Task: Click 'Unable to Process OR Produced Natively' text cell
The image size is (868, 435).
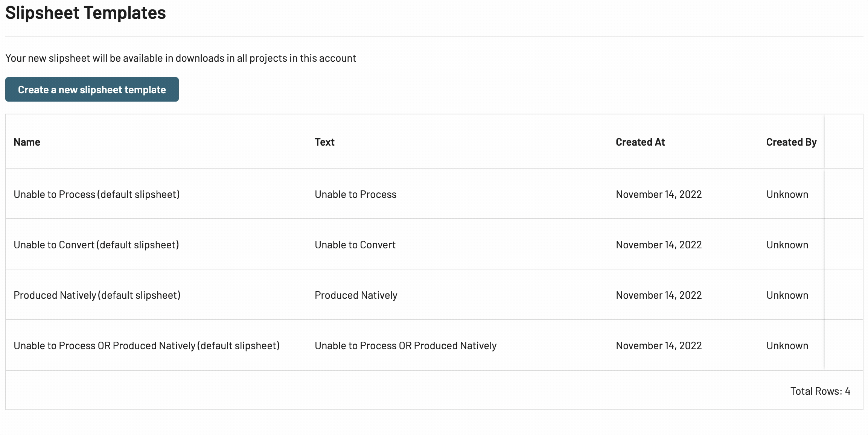Action: click(x=406, y=345)
